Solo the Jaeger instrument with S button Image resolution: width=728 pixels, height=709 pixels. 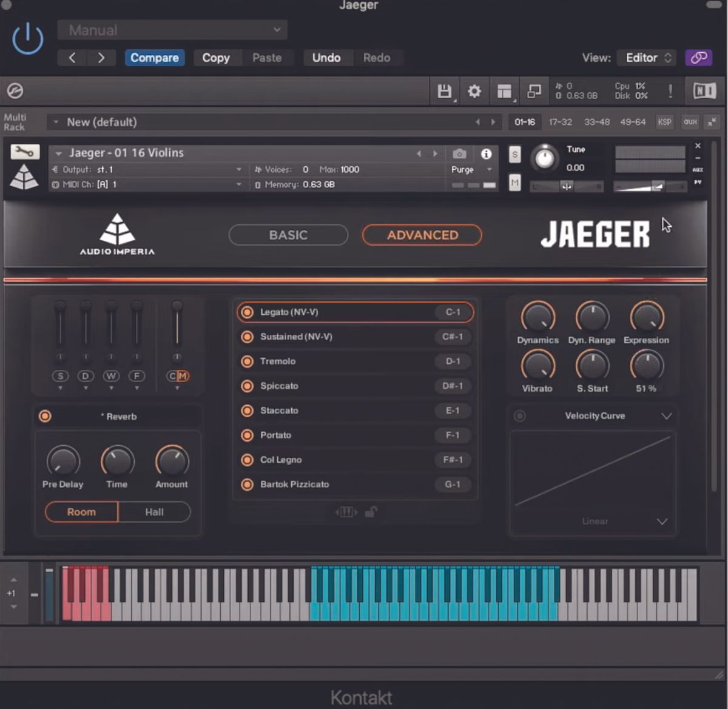(x=514, y=155)
